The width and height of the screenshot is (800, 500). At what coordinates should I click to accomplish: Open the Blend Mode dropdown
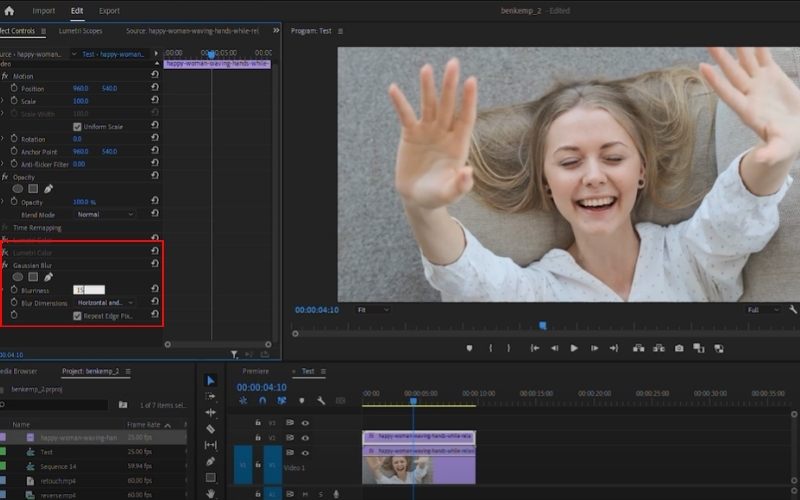tap(104, 214)
